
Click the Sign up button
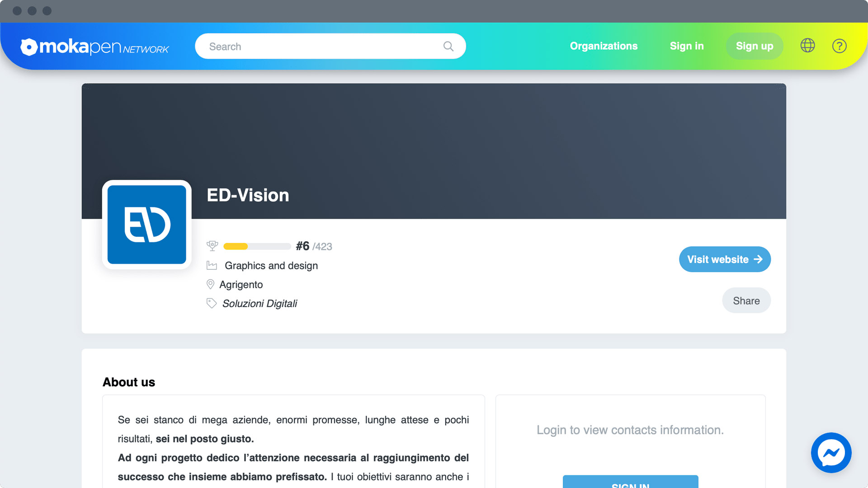(x=755, y=46)
